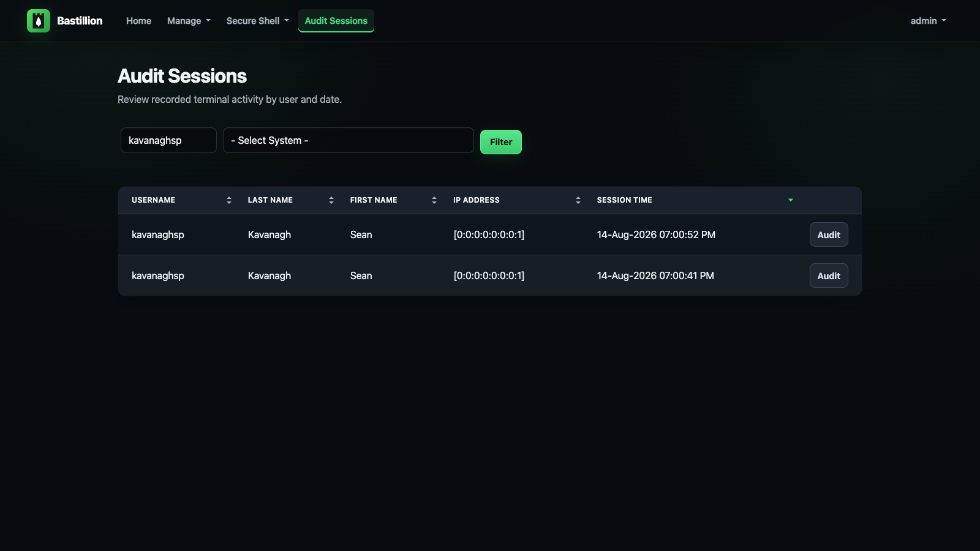The image size is (980, 551).
Task: Audit the 07:00:52 PM session
Action: (x=829, y=234)
